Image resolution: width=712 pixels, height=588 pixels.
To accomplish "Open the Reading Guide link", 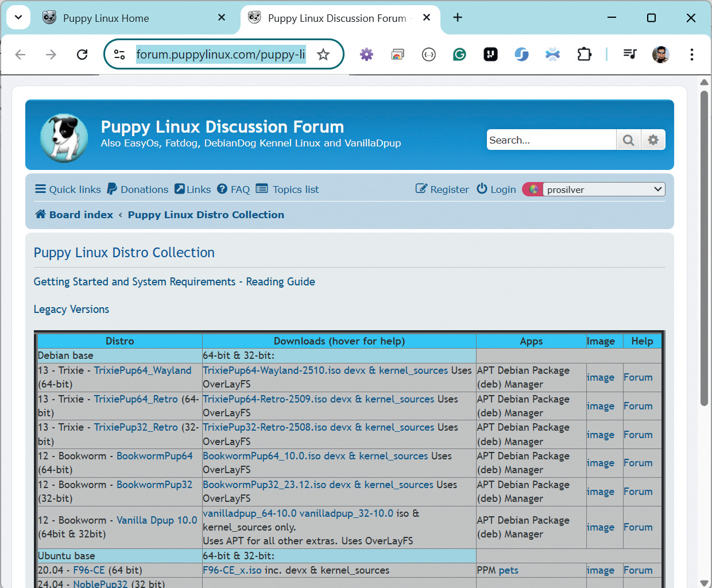I will [x=280, y=282].
